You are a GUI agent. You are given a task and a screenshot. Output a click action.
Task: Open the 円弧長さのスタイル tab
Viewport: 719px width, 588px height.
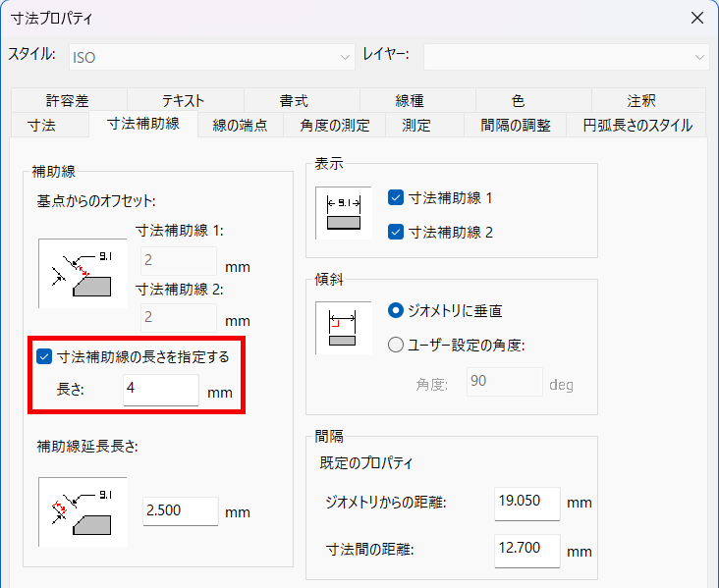tap(636, 126)
